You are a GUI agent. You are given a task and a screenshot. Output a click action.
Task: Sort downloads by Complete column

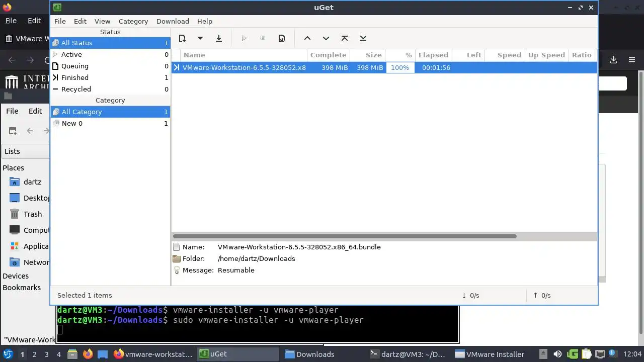(329, 55)
